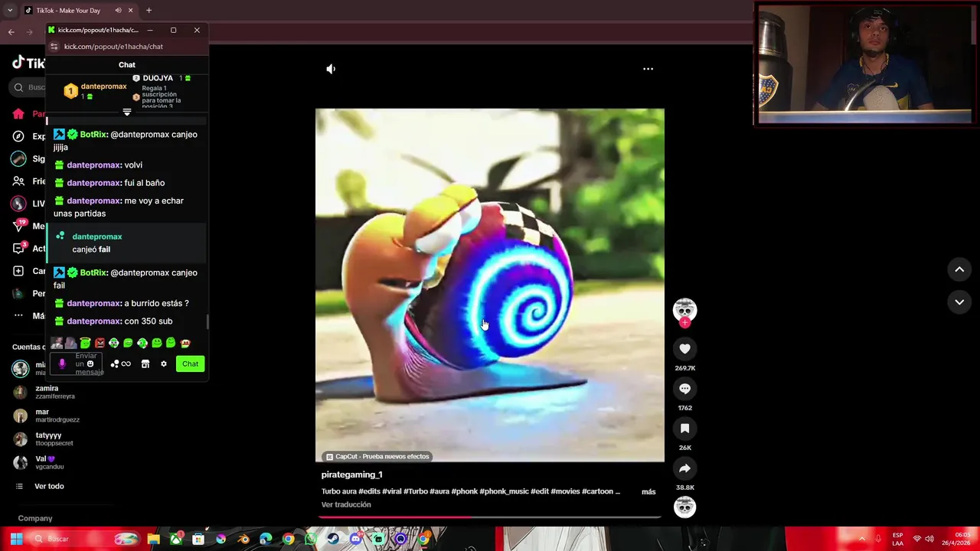Click the gold rank 1 badge for dantepromax
Image resolution: width=980 pixels, height=551 pixels.
coord(70,91)
